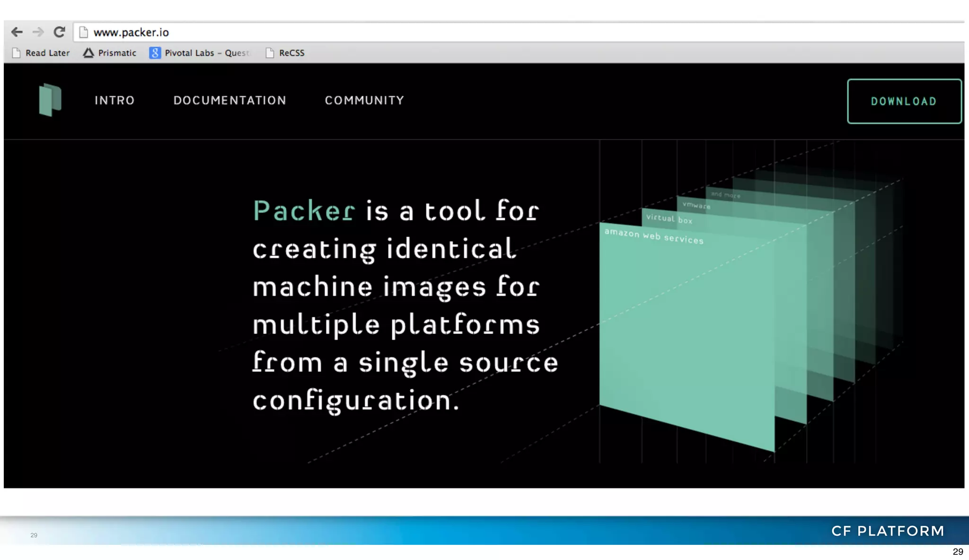Click the page icon in the address bar
The width and height of the screenshot is (969, 560).
(x=84, y=32)
